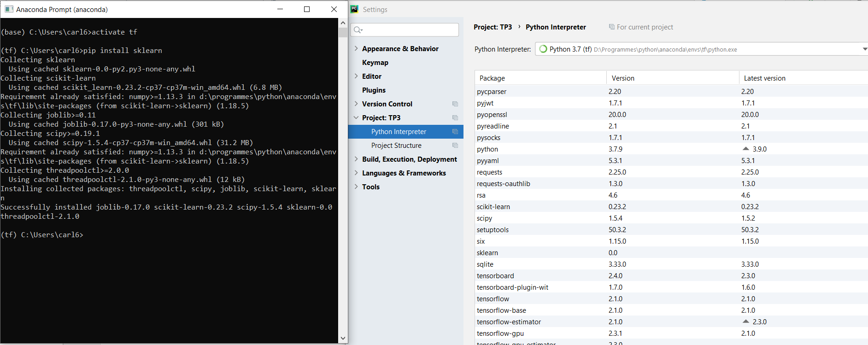Viewport: 868px width, 345px height.
Task: Click the pip install sklearn command line
Action: (82, 50)
